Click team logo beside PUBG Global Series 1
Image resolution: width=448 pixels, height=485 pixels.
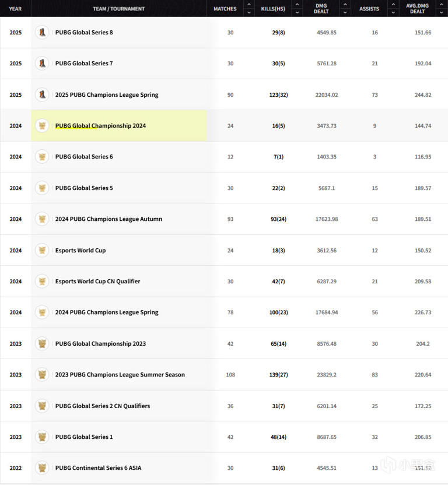pos(41,437)
